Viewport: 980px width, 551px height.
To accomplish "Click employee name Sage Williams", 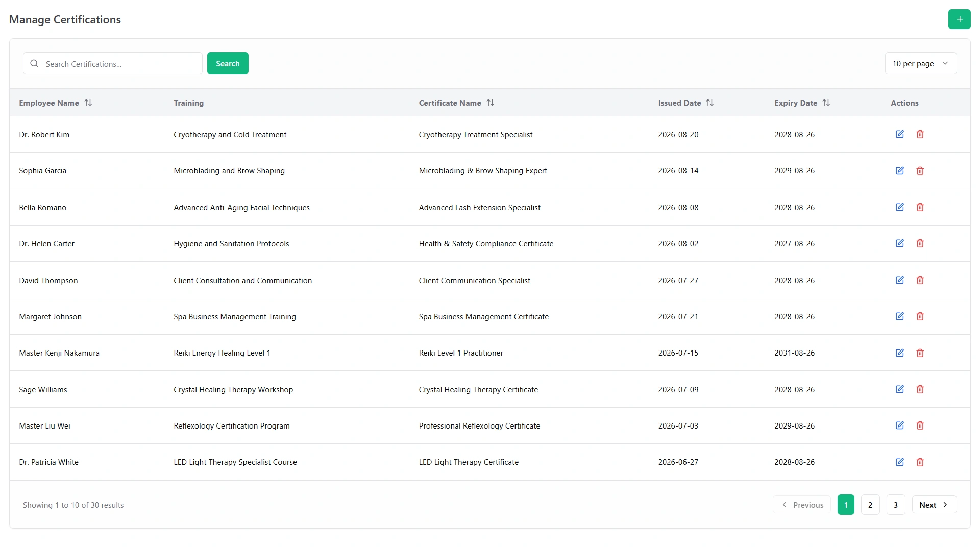I will pyautogui.click(x=43, y=390).
